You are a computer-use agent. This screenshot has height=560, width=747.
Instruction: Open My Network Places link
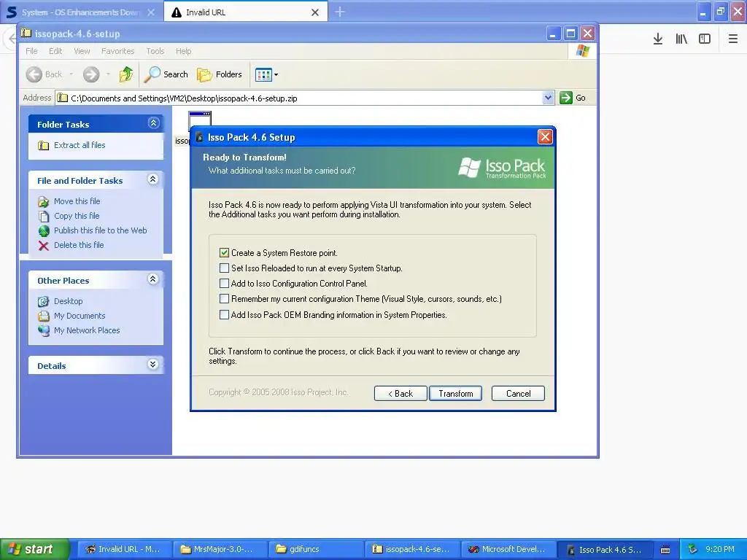point(87,330)
